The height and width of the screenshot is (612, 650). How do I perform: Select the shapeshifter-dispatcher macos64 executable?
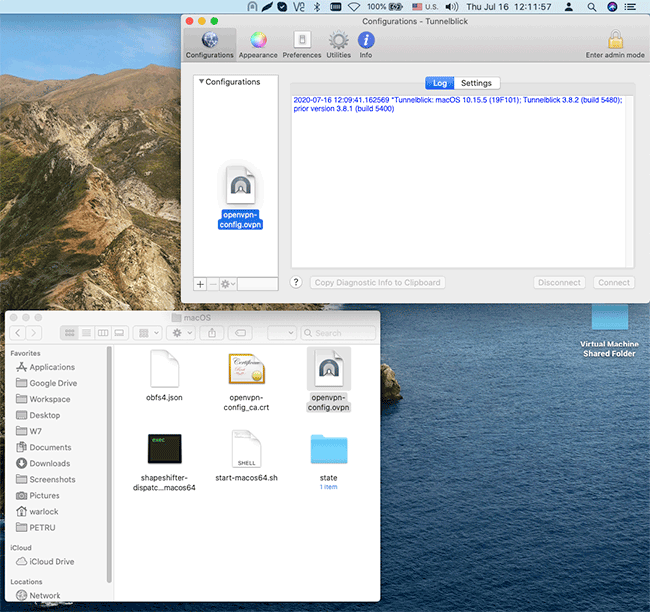click(164, 462)
